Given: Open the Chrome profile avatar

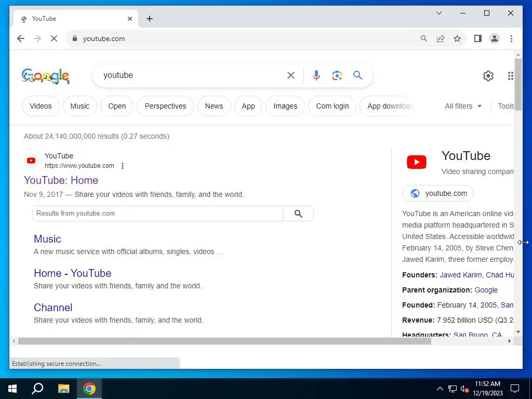Looking at the screenshot, I should [x=495, y=38].
